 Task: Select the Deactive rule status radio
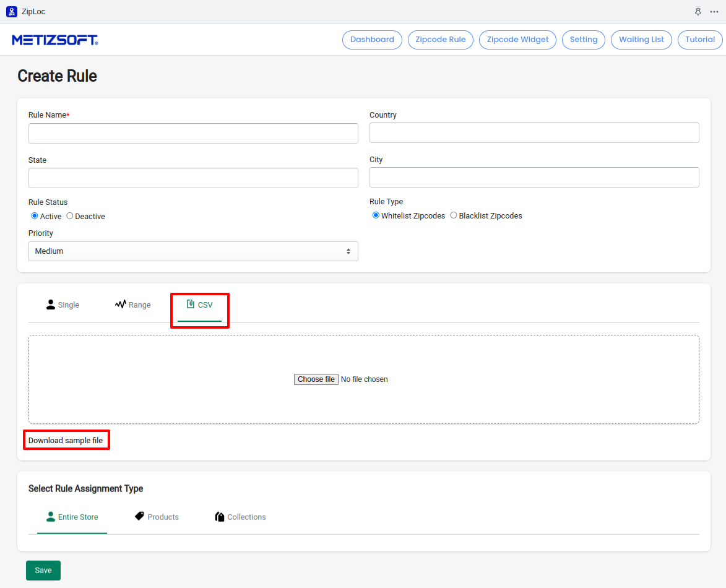[70, 216]
